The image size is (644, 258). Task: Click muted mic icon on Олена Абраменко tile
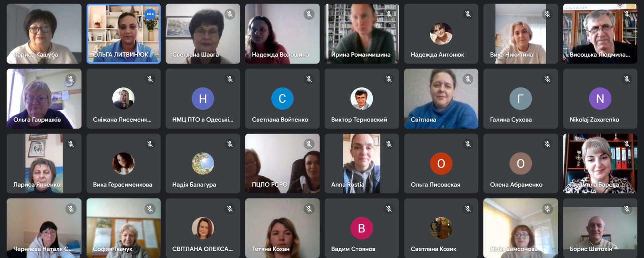point(547,144)
